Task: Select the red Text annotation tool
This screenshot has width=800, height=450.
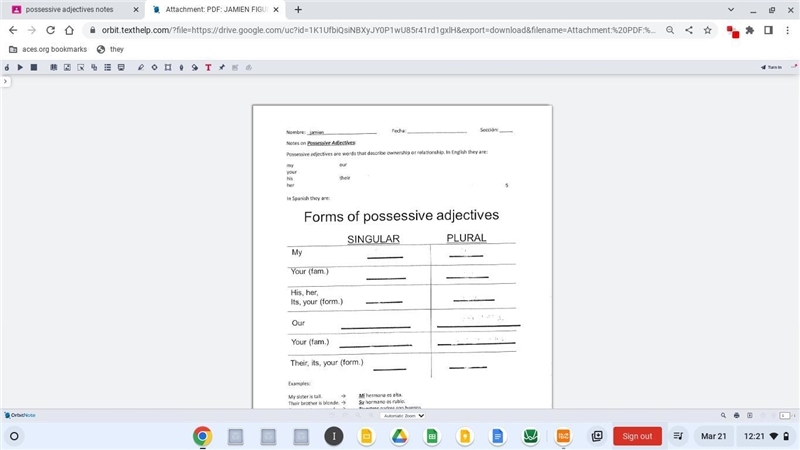Action: (208, 67)
